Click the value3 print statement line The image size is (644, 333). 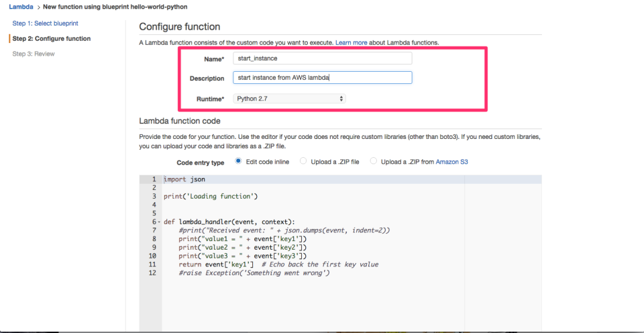(243, 256)
